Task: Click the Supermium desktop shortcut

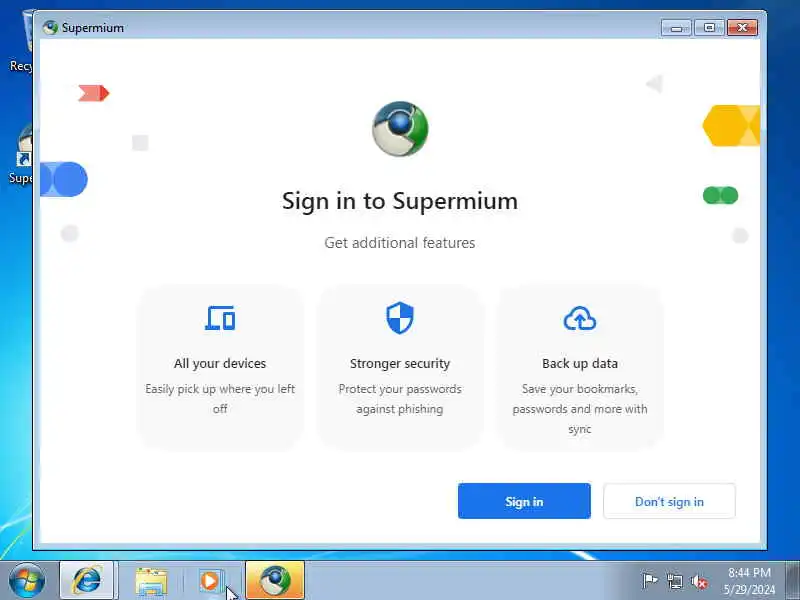Action: (20, 154)
